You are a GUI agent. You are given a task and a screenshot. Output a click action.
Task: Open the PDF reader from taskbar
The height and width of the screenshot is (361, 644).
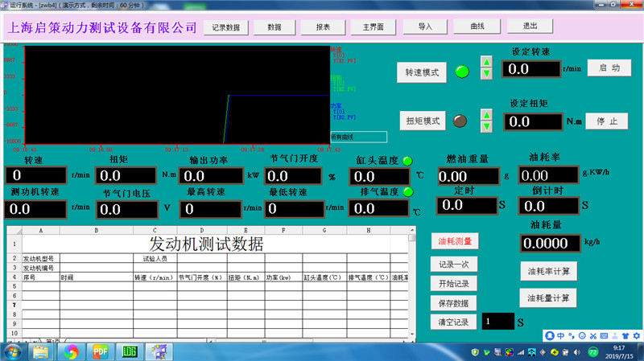(101, 351)
